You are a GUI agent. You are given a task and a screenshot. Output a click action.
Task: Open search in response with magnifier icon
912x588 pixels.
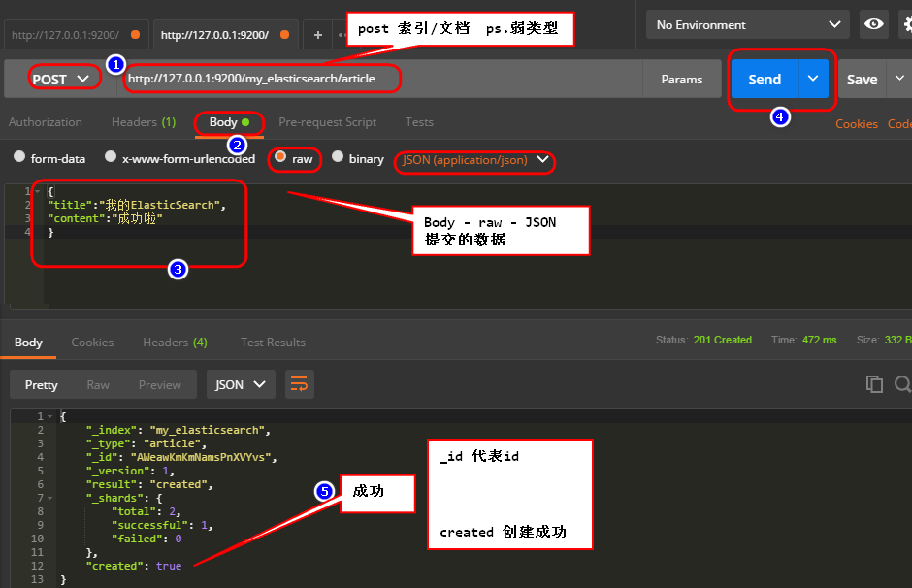coord(903,384)
